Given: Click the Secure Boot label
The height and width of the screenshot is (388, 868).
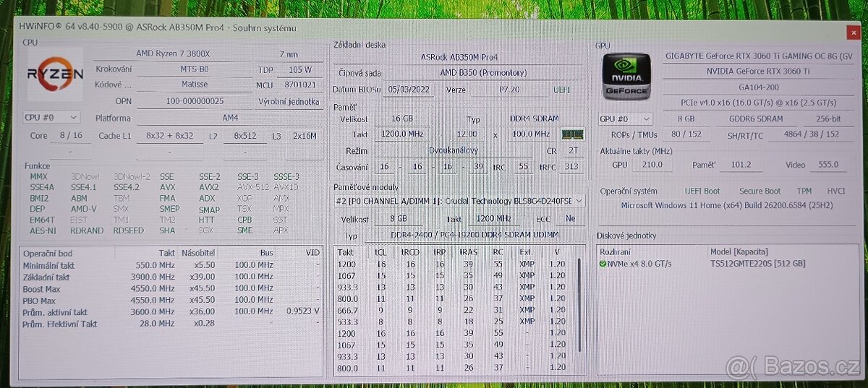Looking at the screenshot, I should (x=759, y=191).
